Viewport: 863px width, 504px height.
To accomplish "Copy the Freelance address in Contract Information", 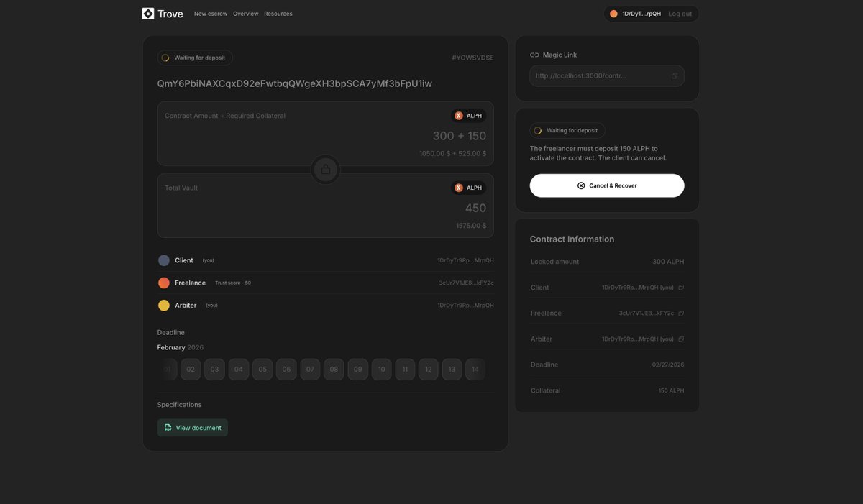I will [x=681, y=313].
